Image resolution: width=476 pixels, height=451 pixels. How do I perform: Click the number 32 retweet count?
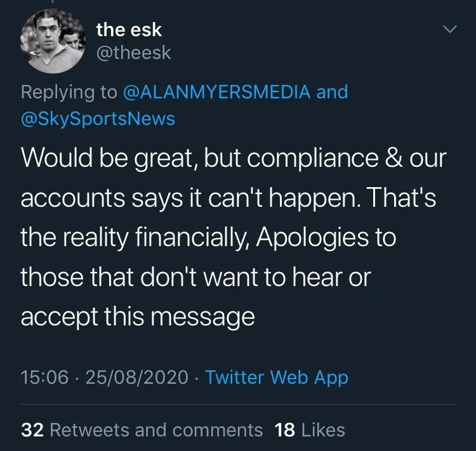(x=32, y=430)
